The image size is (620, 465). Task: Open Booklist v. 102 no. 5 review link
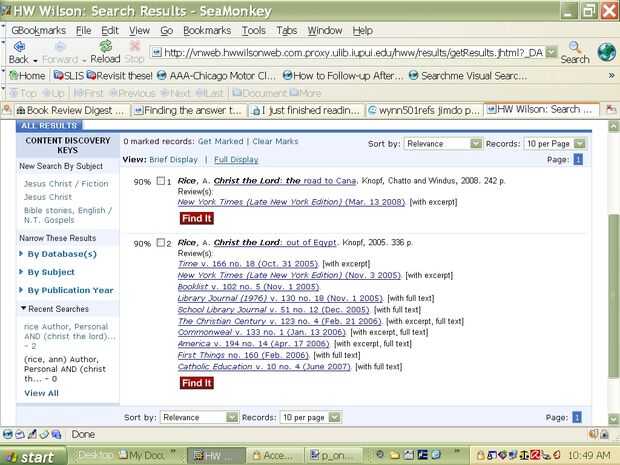(x=248, y=286)
